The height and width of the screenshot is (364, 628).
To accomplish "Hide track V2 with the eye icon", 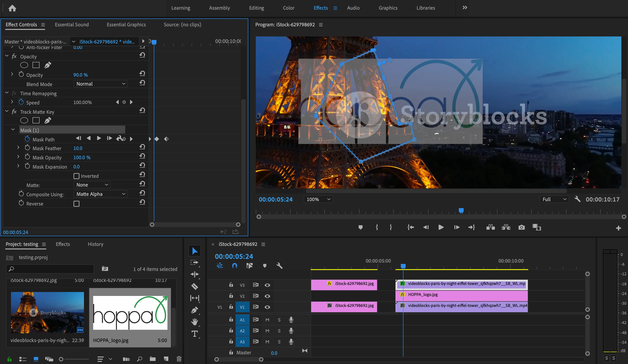I will point(267,296).
